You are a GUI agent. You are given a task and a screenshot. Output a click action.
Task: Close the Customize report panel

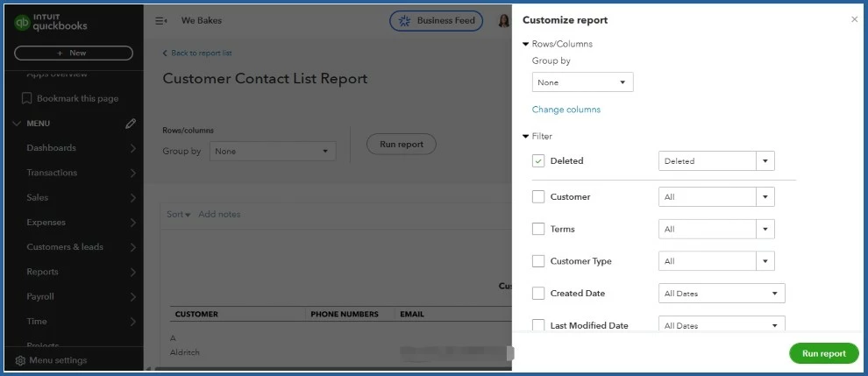[x=854, y=19]
